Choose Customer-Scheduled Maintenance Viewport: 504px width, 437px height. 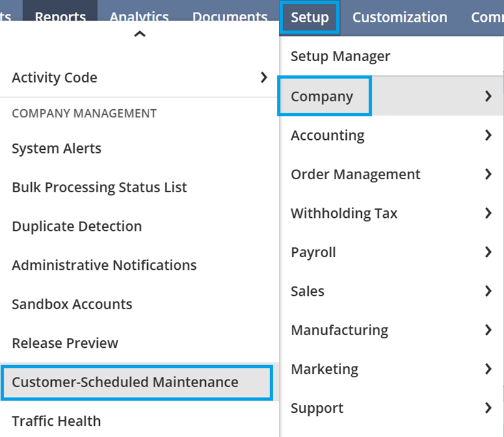click(x=125, y=382)
